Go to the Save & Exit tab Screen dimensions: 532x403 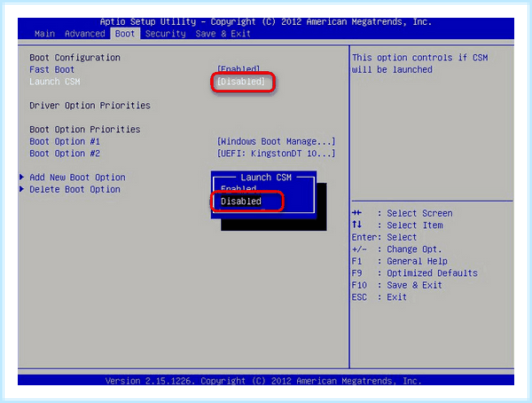[223, 34]
